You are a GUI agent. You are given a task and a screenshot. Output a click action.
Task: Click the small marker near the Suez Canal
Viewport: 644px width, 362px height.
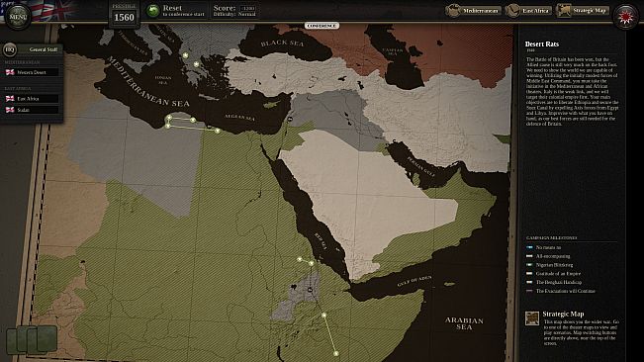(x=290, y=119)
